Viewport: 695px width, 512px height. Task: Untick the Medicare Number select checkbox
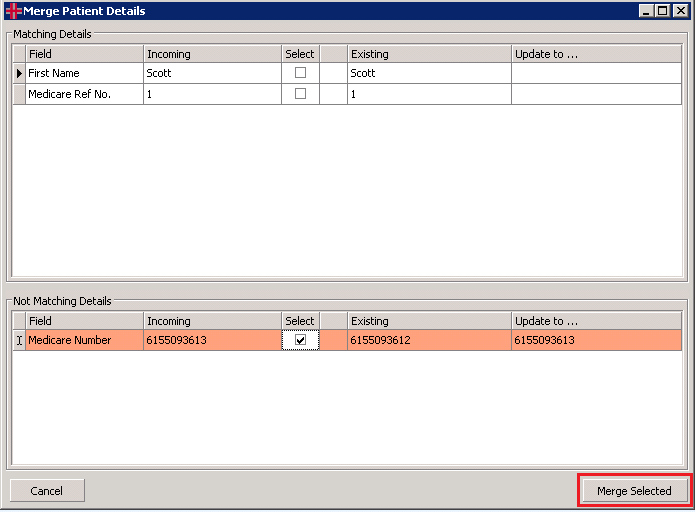click(300, 340)
